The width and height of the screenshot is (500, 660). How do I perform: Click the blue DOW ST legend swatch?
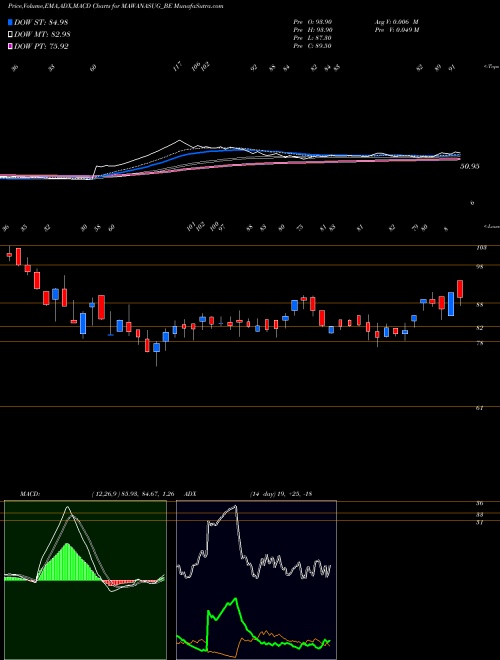pyautogui.click(x=11, y=22)
